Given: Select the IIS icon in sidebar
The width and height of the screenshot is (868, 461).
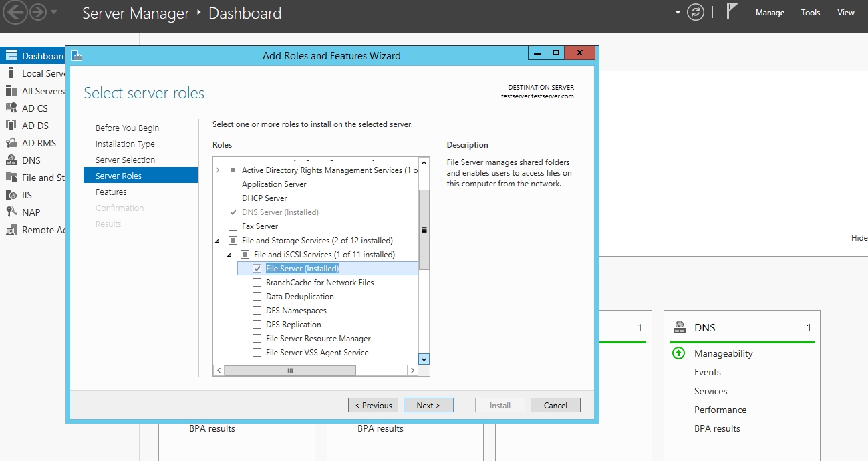Looking at the screenshot, I should 11,195.
